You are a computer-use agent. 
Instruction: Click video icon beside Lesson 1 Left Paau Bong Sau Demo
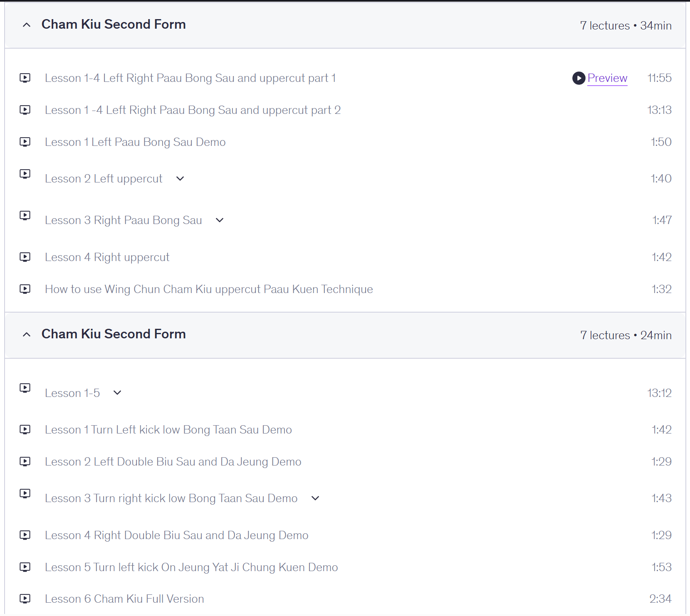25,142
